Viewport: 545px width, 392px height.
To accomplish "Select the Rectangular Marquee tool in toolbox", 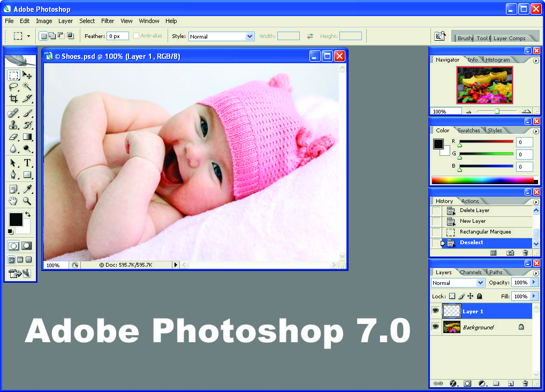I will pos(13,75).
